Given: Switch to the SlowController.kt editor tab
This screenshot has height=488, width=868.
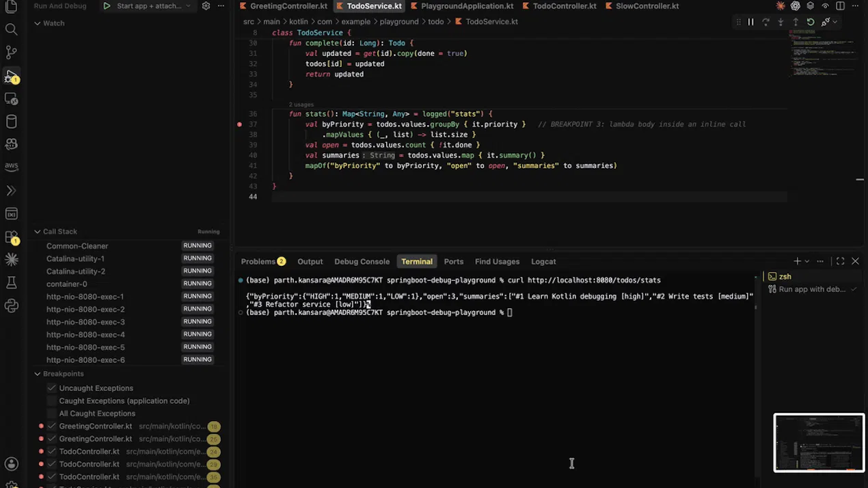Looking at the screenshot, I should [x=642, y=6].
